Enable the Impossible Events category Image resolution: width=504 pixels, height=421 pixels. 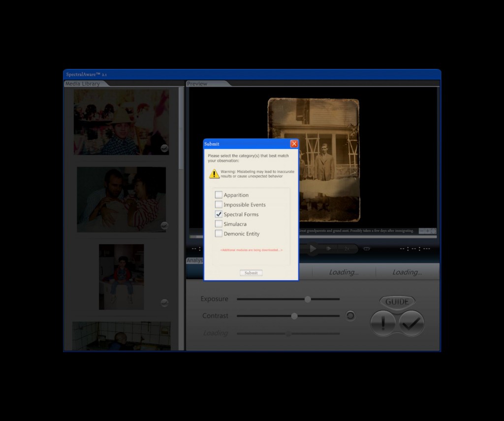point(219,205)
